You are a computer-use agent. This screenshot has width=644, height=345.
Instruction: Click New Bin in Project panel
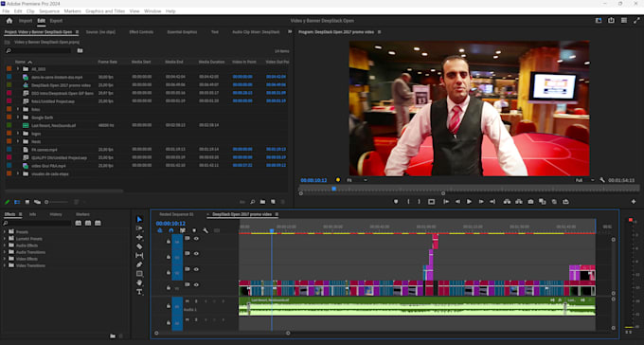(x=263, y=202)
